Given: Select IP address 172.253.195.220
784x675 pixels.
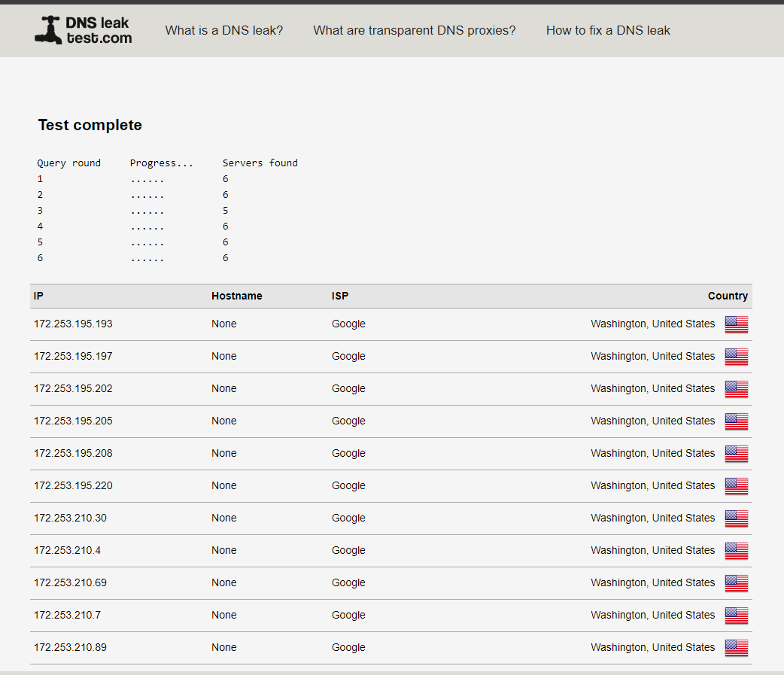Looking at the screenshot, I should click(73, 485).
